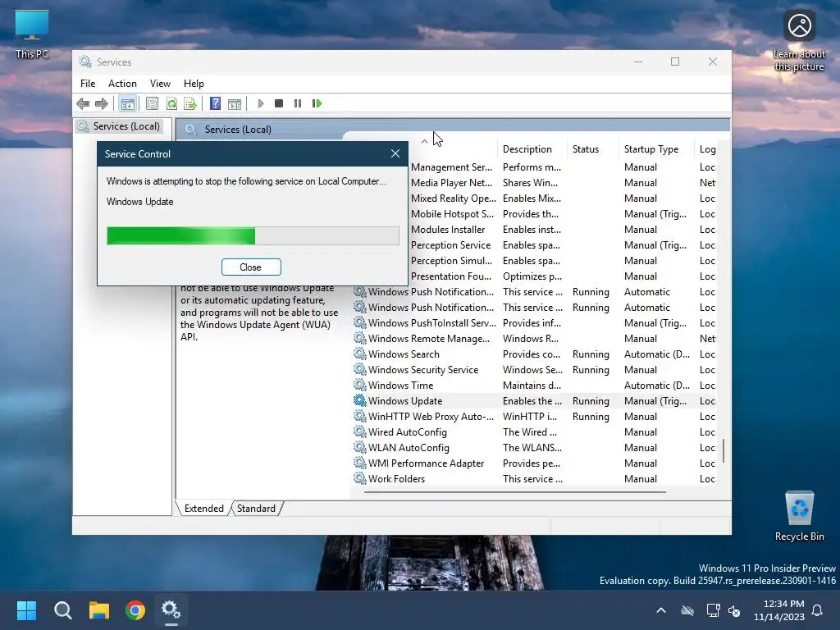This screenshot has width=840, height=630.
Task: Select Windows Time service row
Action: pyautogui.click(x=534, y=386)
